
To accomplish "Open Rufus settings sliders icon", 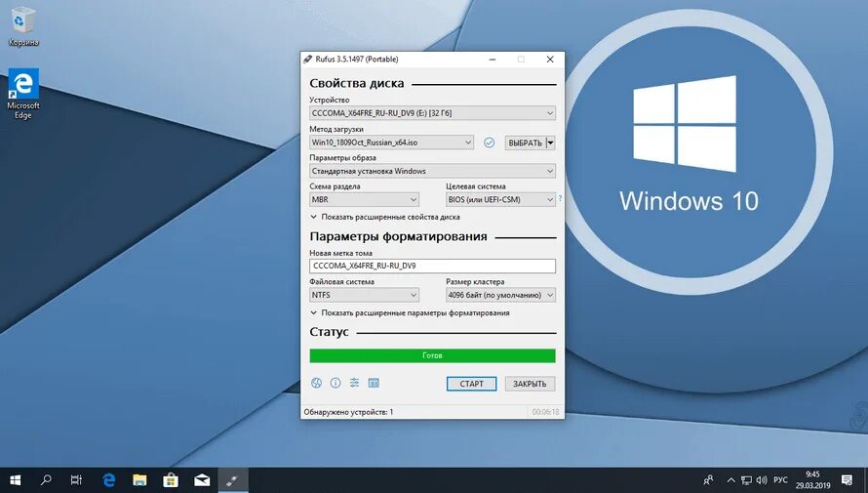I will click(354, 383).
